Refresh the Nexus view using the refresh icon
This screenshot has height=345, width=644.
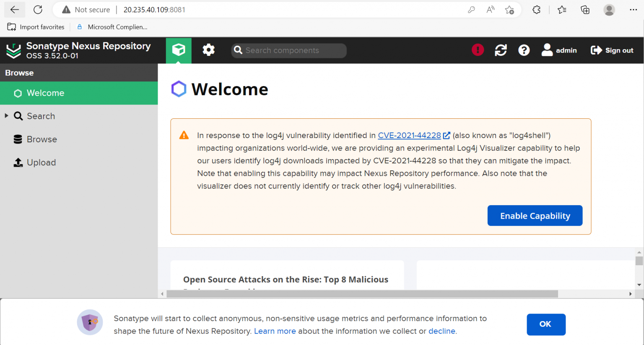tap(501, 50)
